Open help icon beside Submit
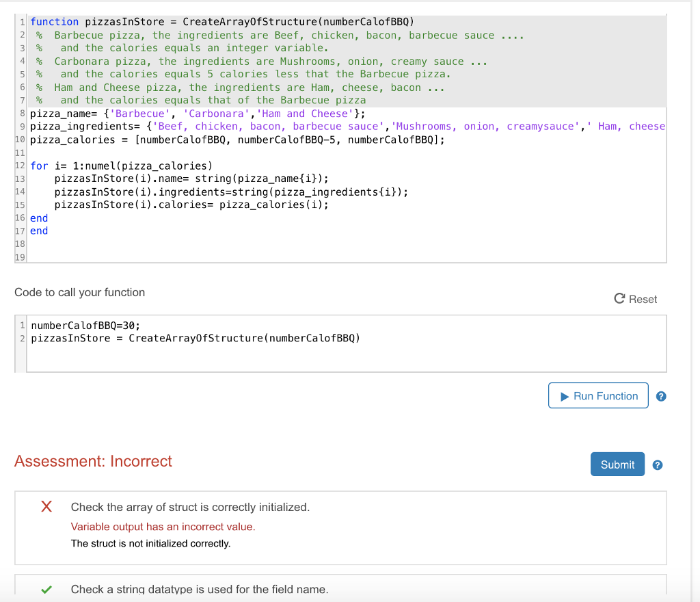Viewport: 700px width, 602px height. click(658, 465)
